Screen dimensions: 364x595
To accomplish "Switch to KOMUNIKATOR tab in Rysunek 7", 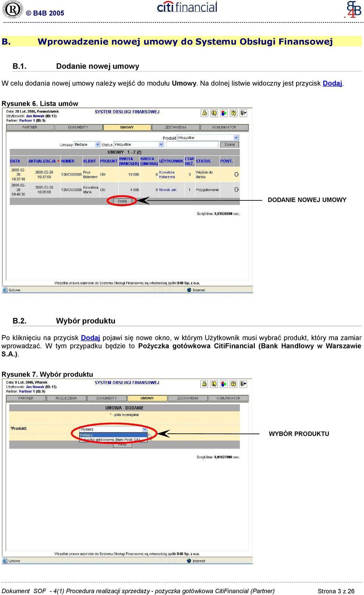I will (x=228, y=398).
